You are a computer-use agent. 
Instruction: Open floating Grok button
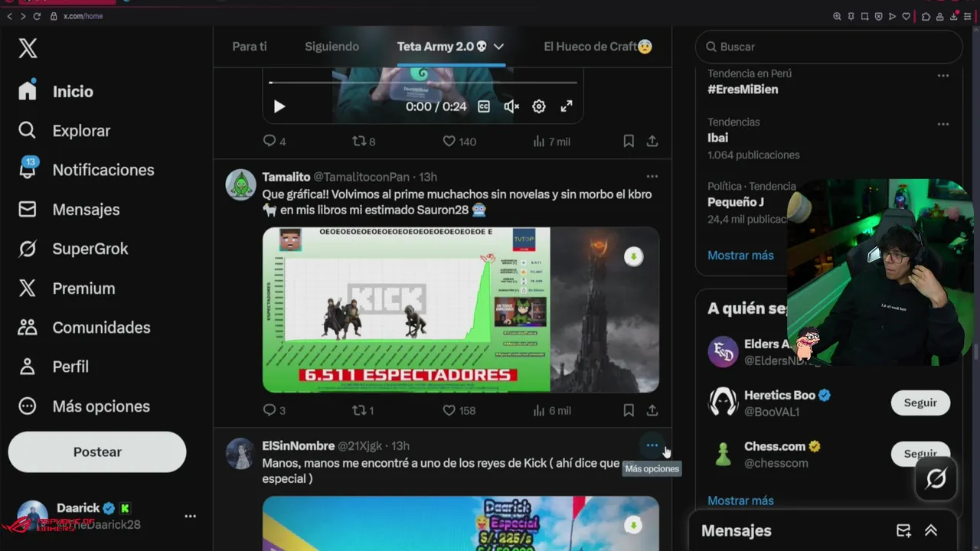[936, 478]
